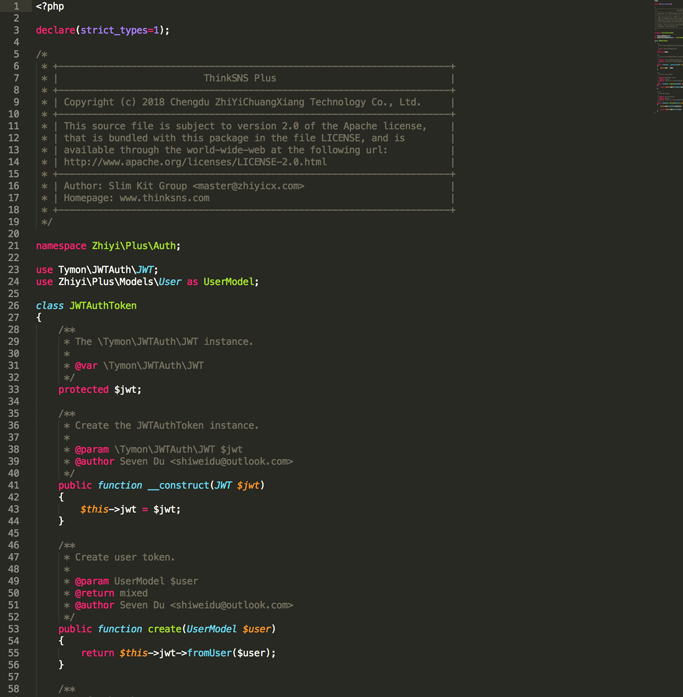683x697 pixels.
Task: Click the 'fromUser' method call
Action: (209, 653)
